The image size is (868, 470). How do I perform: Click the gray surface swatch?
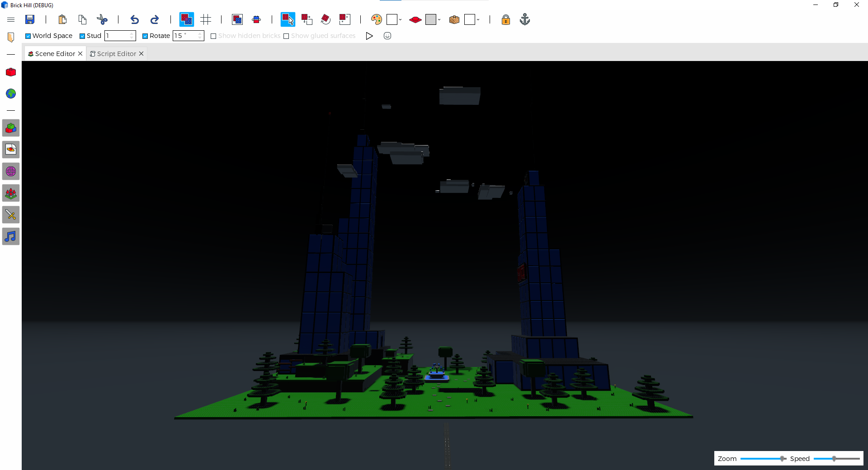pyautogui.click(x=431, y=19)
